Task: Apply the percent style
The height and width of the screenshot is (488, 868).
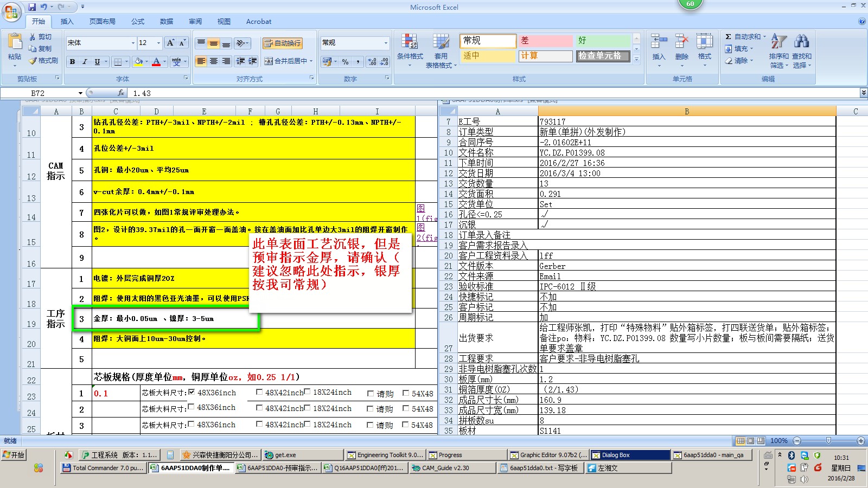Action: click(346, 62)
